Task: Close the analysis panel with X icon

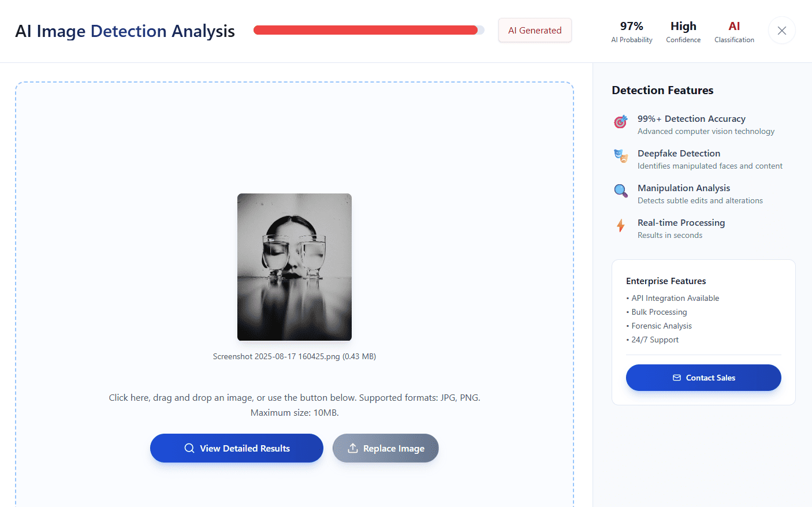Action: coord(782,31)
